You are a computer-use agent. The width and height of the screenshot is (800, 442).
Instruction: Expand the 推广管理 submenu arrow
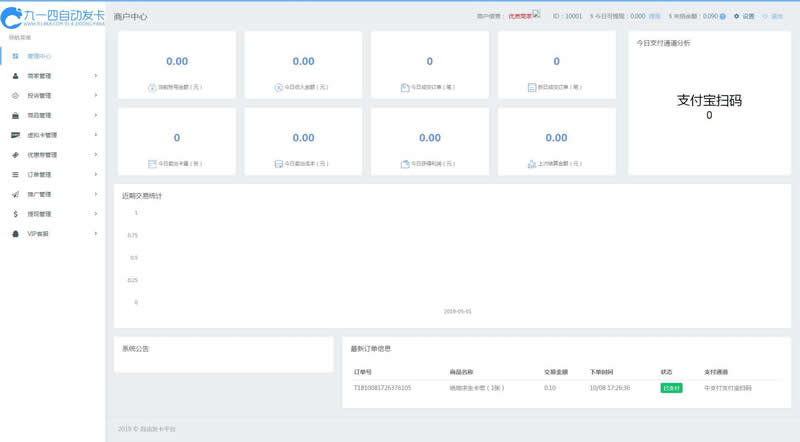(95, 194)
